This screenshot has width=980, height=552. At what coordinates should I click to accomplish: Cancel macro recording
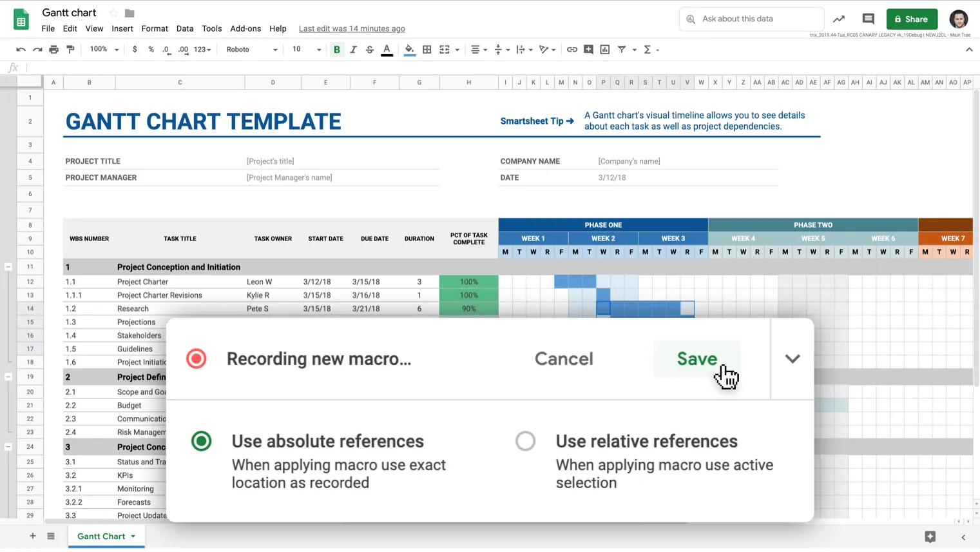coord(564,359)
